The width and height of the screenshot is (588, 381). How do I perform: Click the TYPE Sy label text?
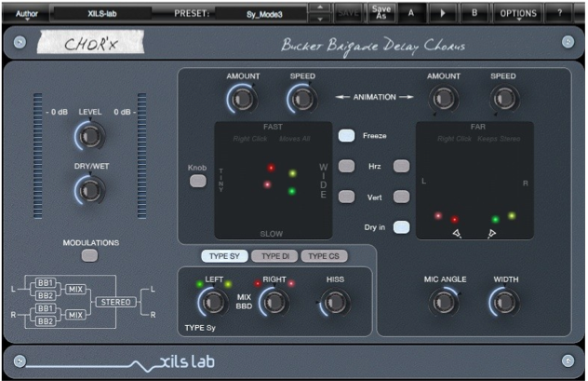pyautogui.click(x=200, y=328)
